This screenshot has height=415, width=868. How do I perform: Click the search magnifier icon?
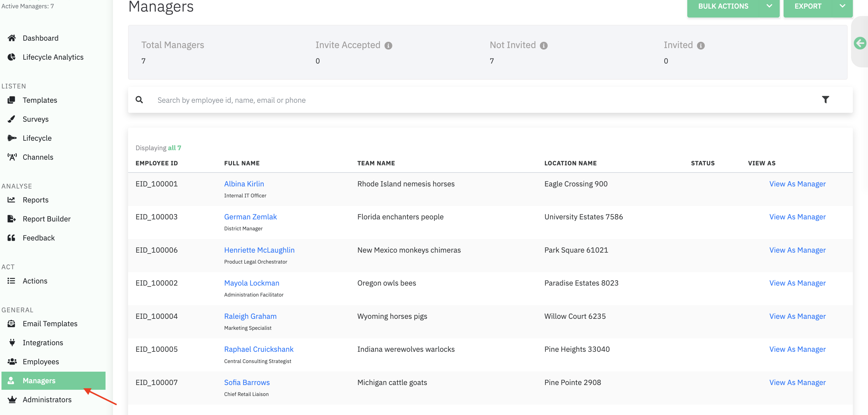[139, 100]
